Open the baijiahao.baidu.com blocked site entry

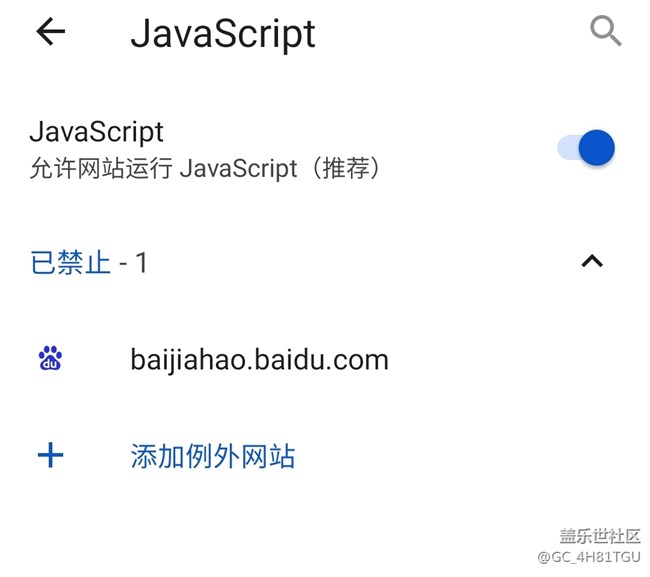pyautogui.click(x=259, y=359)
